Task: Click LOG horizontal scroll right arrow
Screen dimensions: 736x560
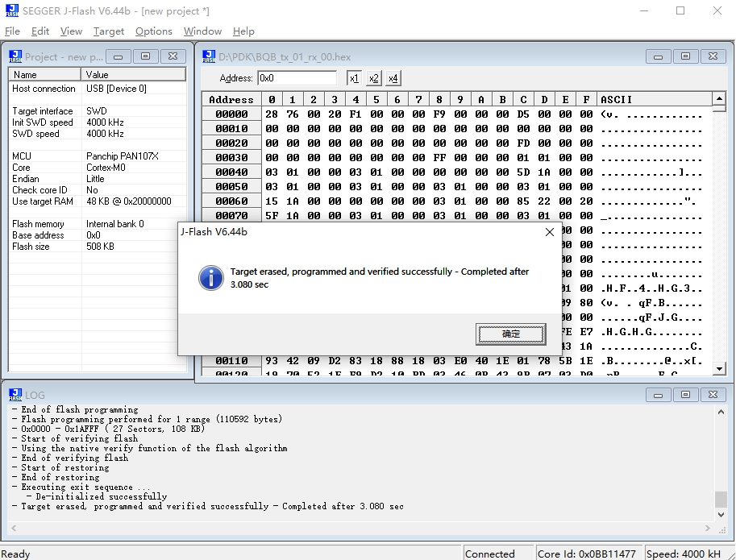Action: point(707,528)
